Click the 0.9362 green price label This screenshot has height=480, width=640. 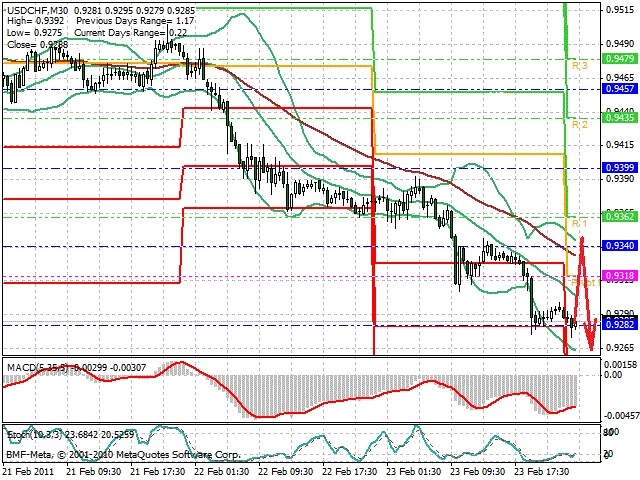(620, 216)
